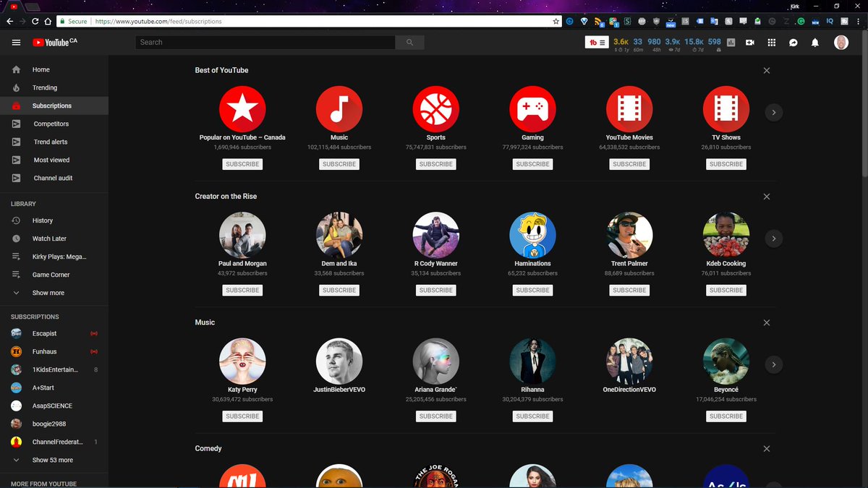Open the notifications bell
Image resolution: width=868 pixels, height=488 pixels.
pyautogui.click(x=815, y=43)
